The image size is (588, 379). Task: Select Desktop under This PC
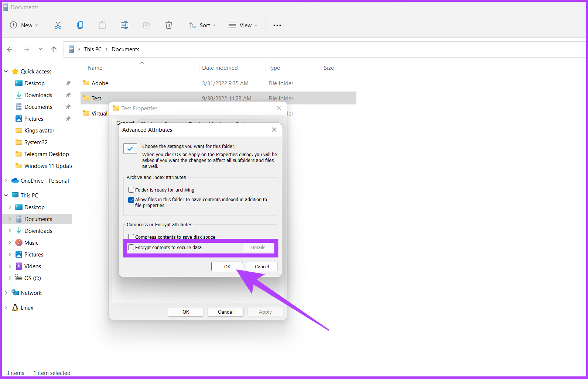pyautogui.click(x=34, y=207)
